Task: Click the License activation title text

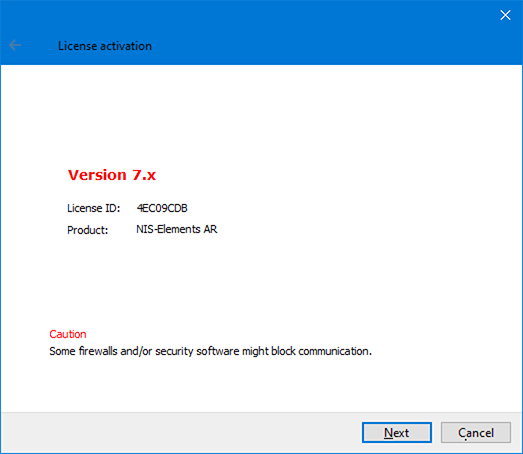Action: (x=105, y=46)
